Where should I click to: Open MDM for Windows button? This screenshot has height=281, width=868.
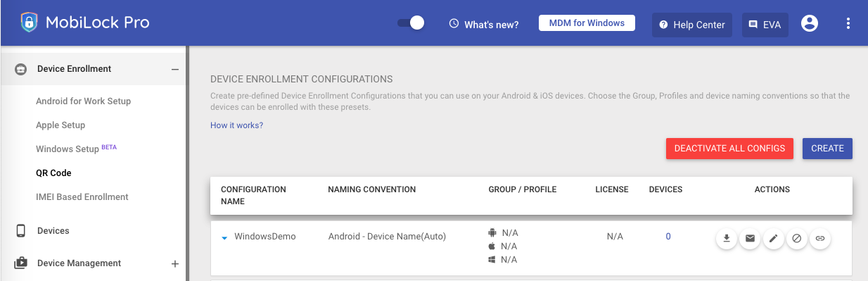(x=587, y=23)
